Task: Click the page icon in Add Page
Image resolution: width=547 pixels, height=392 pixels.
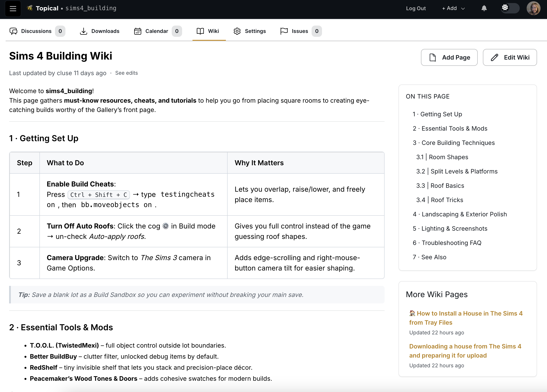Action: click(x=433, y=57)
